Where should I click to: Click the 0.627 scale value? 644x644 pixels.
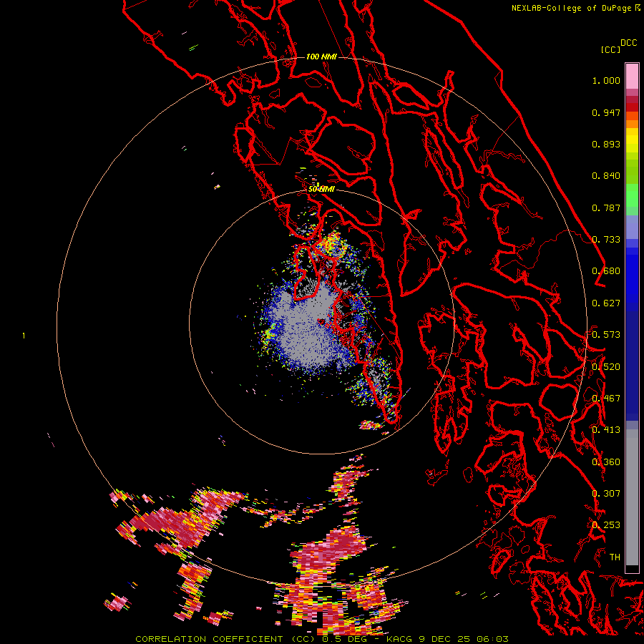606,303
